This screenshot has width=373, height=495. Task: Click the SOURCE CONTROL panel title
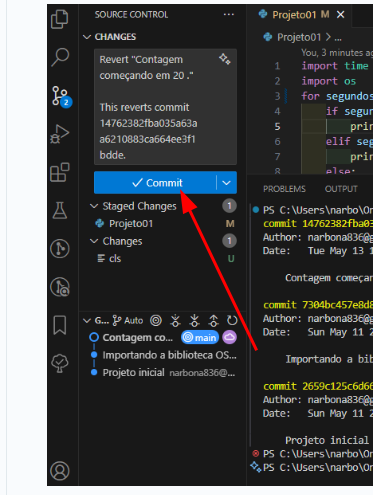point(131,15)
